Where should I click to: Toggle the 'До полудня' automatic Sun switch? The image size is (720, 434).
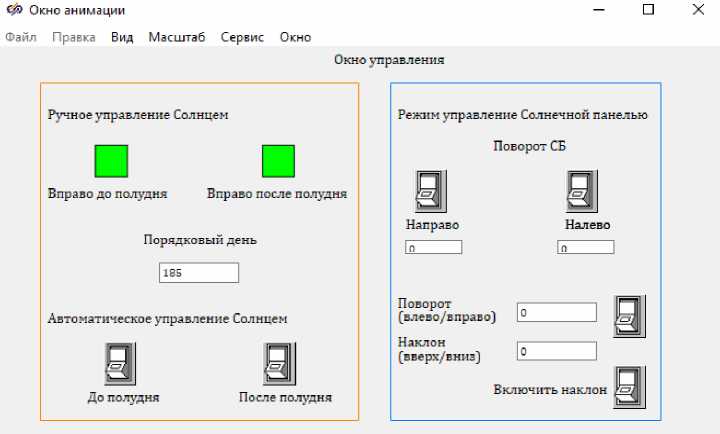(x=120, y=363)
